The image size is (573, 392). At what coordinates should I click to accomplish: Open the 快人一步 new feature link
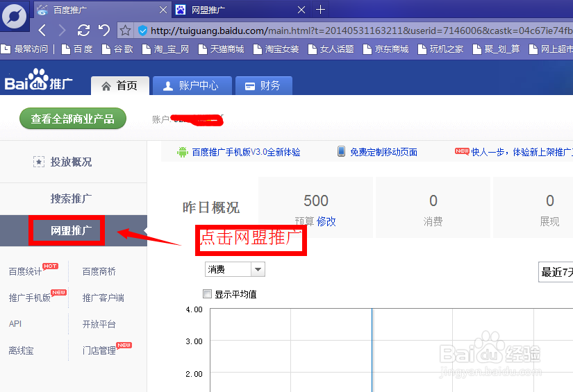point(522,152)
